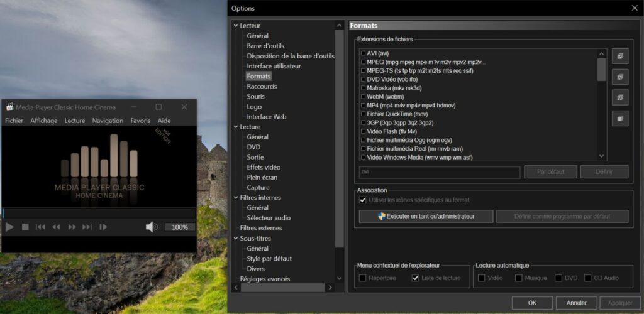644x314 pixels.
Task: Click the Par défaut button
Action: pos(550,171)
